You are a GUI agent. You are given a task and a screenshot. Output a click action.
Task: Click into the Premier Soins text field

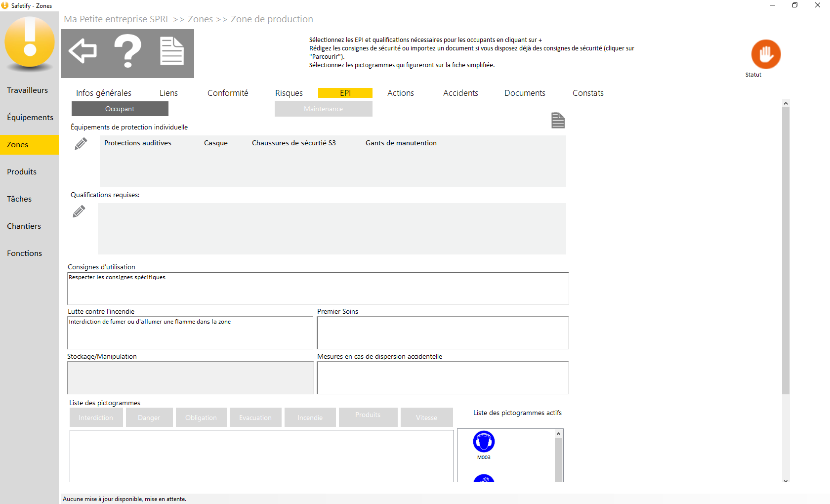coord(443,333)
